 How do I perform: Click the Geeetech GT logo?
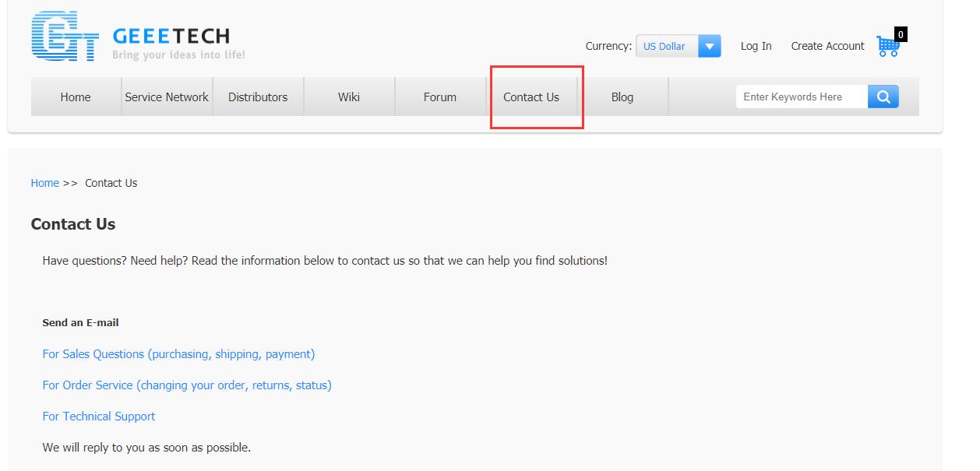click(65, 37)
